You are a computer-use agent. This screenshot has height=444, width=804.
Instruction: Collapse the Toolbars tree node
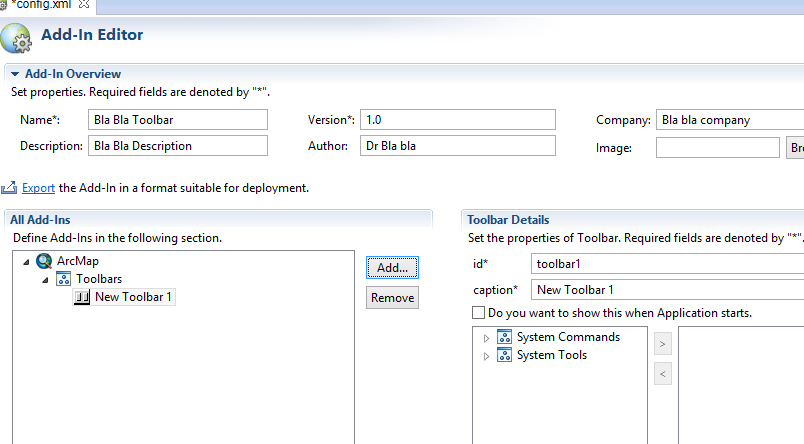click(x=45, y=279)
